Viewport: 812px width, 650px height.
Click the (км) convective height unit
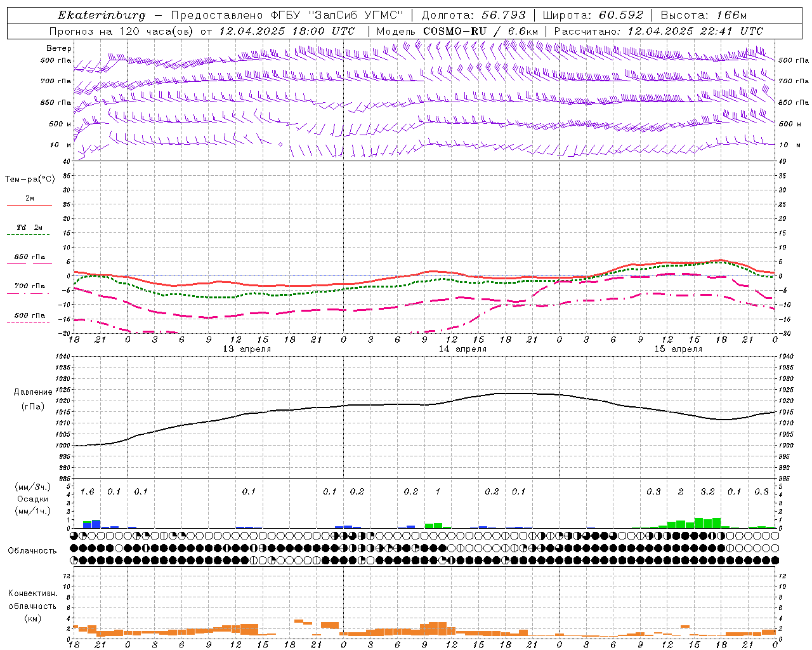coord(33,618)
